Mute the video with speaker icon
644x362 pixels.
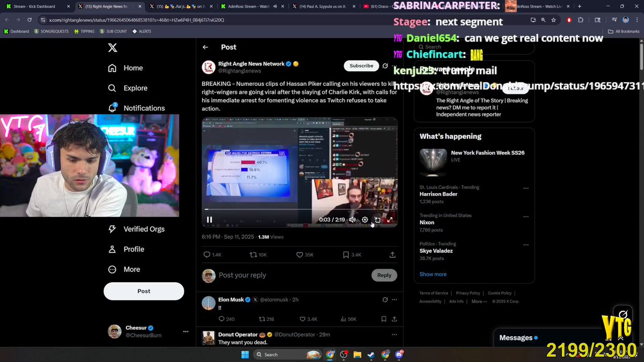pyautogui.click(x=352, y=219)
